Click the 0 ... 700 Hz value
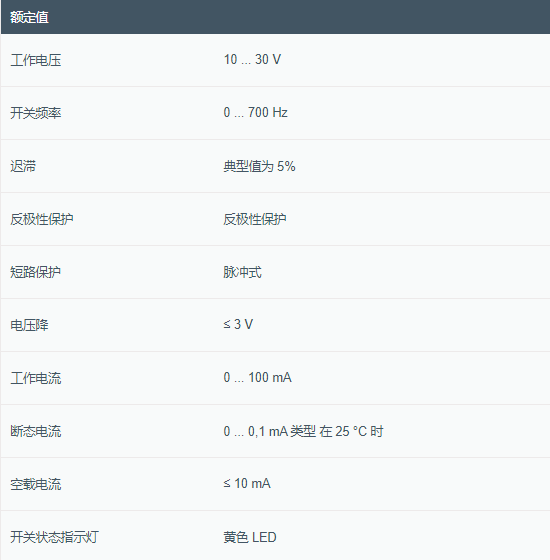Viewport: 550px width, 560px height. [255, 112]
